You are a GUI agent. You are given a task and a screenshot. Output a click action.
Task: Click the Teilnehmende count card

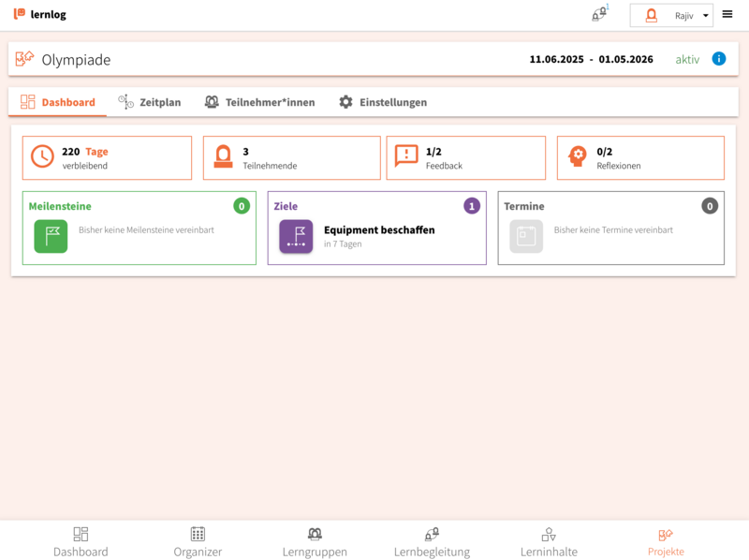[x=291, y=157]
